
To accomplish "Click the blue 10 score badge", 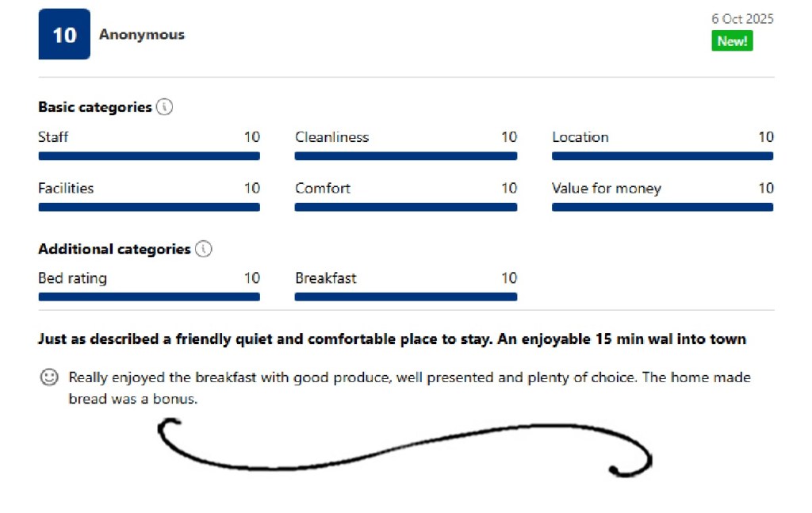I will tap(64, 35).
